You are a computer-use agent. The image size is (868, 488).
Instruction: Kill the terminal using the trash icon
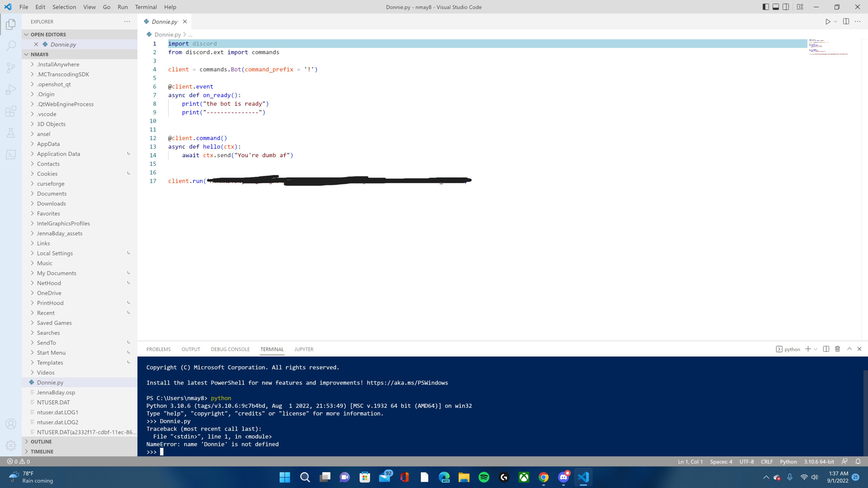838,349
